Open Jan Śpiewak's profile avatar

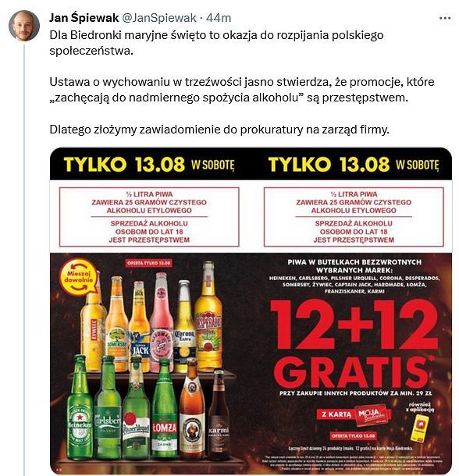24,26
